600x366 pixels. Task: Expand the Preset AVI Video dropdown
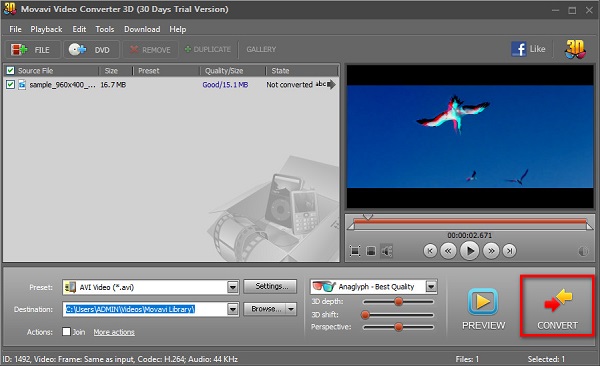(233, 287)
